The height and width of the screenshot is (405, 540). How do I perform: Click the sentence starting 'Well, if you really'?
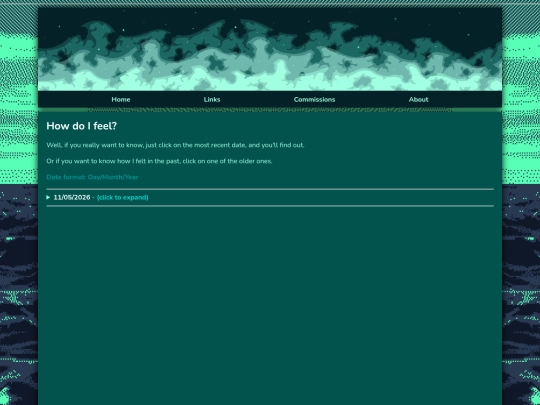(x=175, y=145)
